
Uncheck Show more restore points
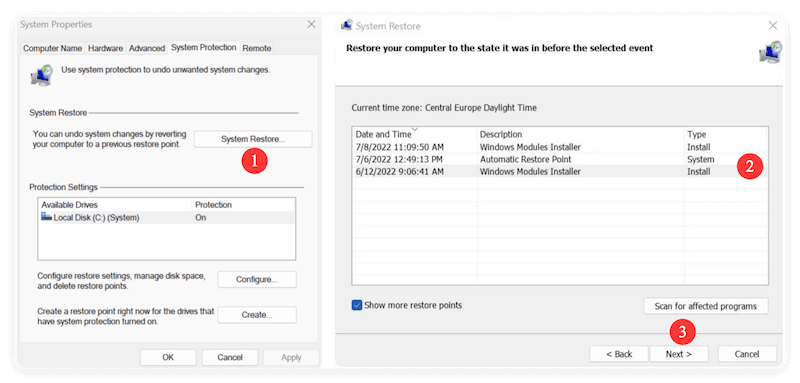(x=357, y=305)
